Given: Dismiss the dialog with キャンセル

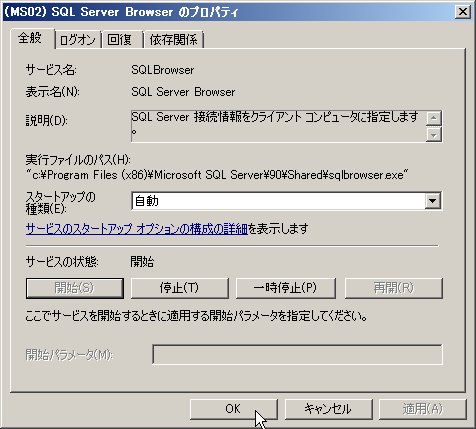Looking at the screenshot, I should 328,409.
